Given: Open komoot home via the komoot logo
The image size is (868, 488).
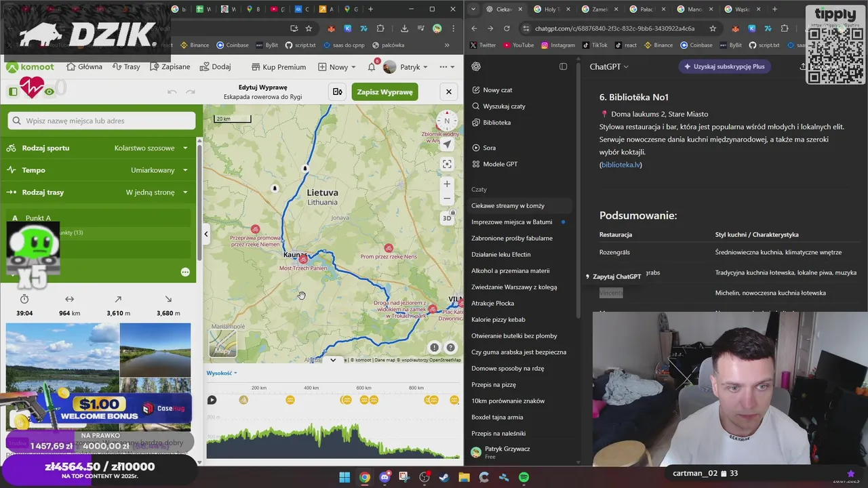Looking at the screenshot, I should pos(31,67).
